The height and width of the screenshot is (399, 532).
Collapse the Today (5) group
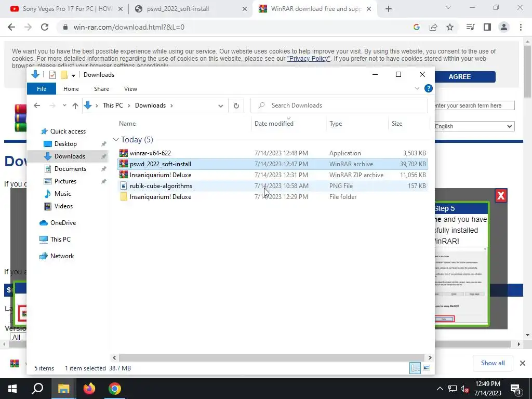click(x=116, y=140)
